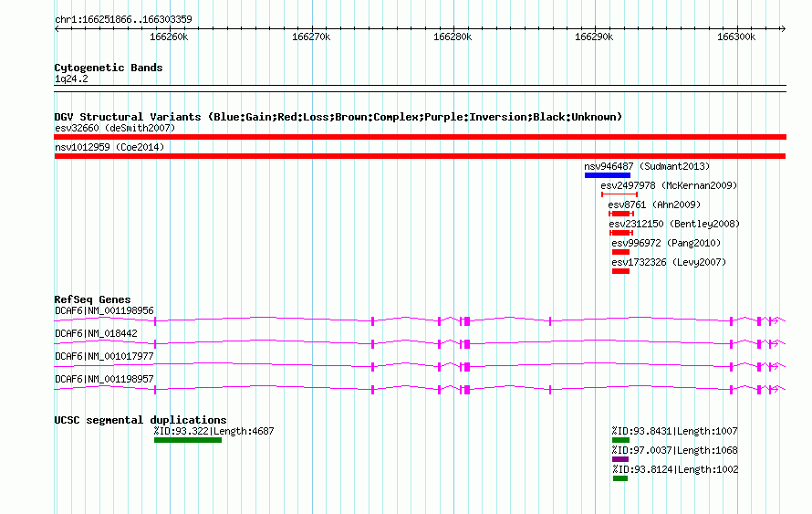Select the 166280k ruler tick label
The image size is (812, 514).
tap(453, 37)
